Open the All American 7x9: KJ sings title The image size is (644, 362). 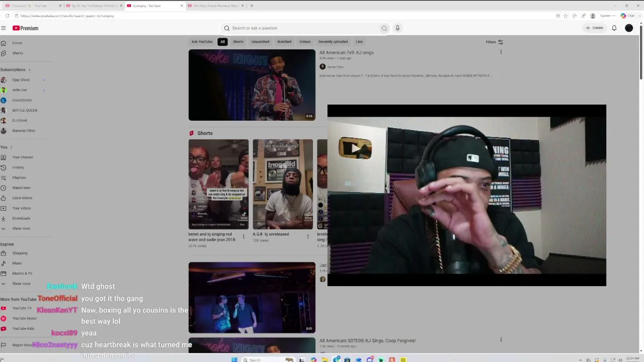tap(346, 53)
